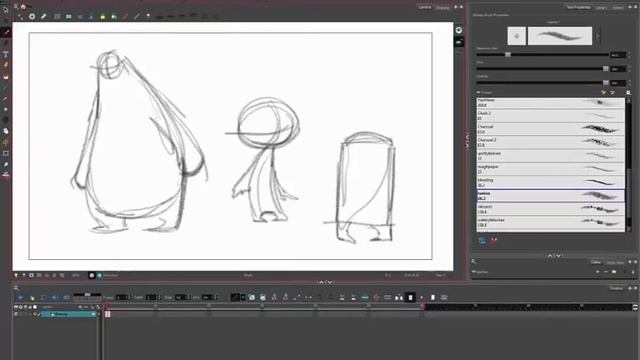The height and width of the screenshot is (360, 640).
Task: Click the New Brush Preset icon
Action: click(x=603, y=93)
